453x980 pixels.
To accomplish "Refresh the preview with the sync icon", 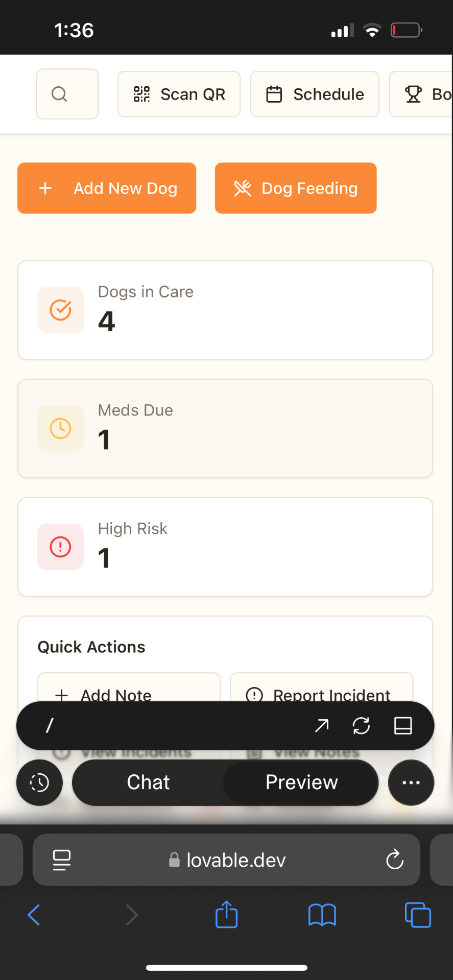I will pos(361,725).
